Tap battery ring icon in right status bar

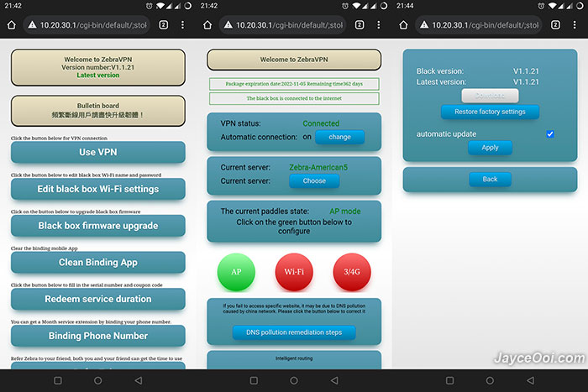point(580,6)
